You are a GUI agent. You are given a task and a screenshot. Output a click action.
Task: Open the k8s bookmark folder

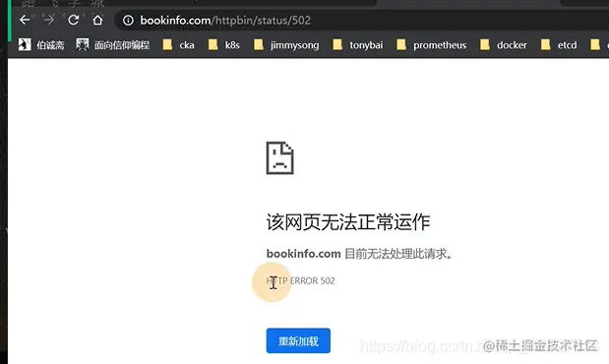coord(224,45)
